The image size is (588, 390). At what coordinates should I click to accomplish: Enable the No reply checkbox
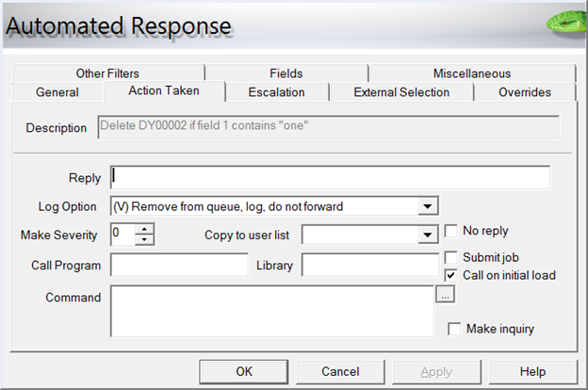pyautogui.click(x=451, y=231)
